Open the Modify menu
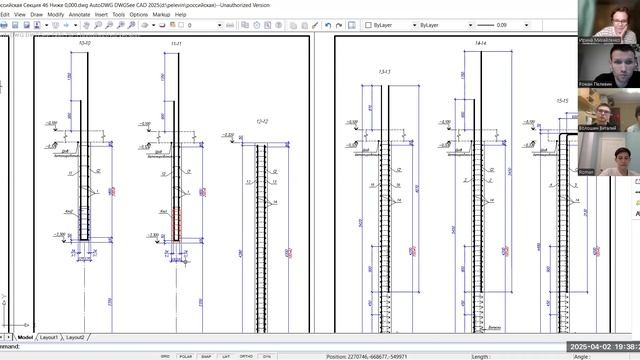640x360 pixels. (56, 14)
